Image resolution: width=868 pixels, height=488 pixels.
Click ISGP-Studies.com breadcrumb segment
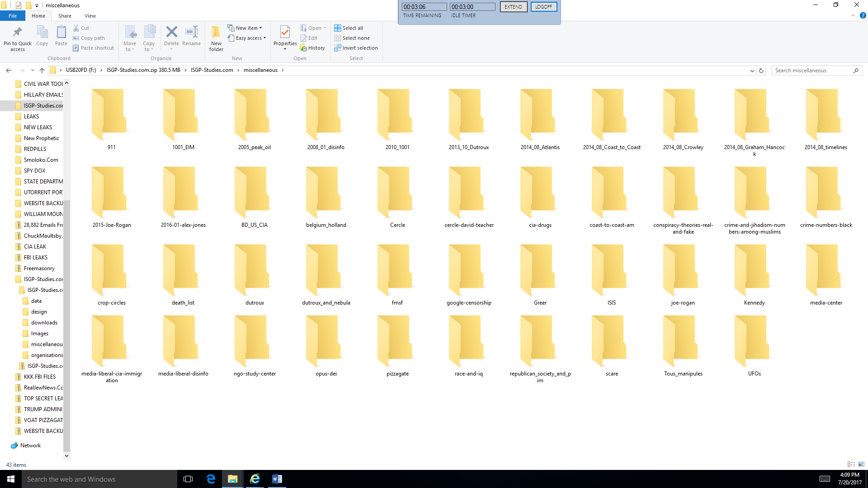coord(212,70)
